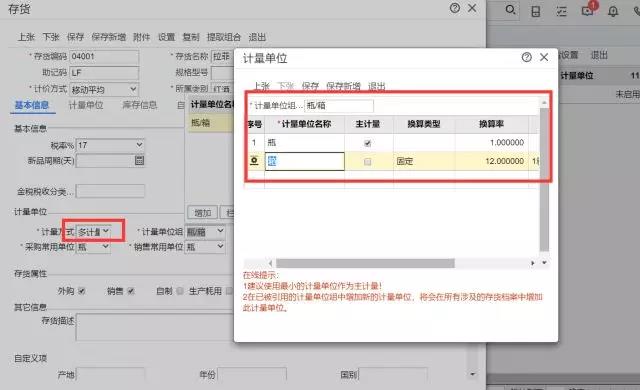Click the horizontal scrollbar in 计量单位 dialog
The height and width of the screenshot is (390, 640).
[365, 263]
